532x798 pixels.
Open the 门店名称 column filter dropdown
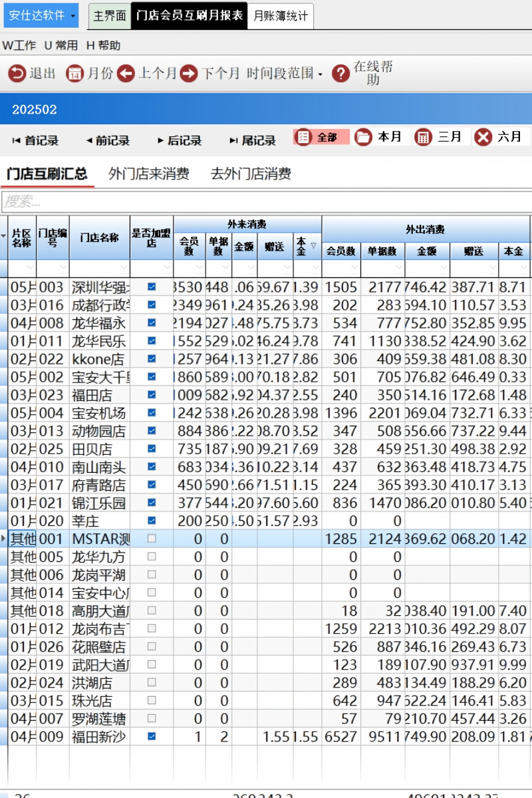[124, 267]
